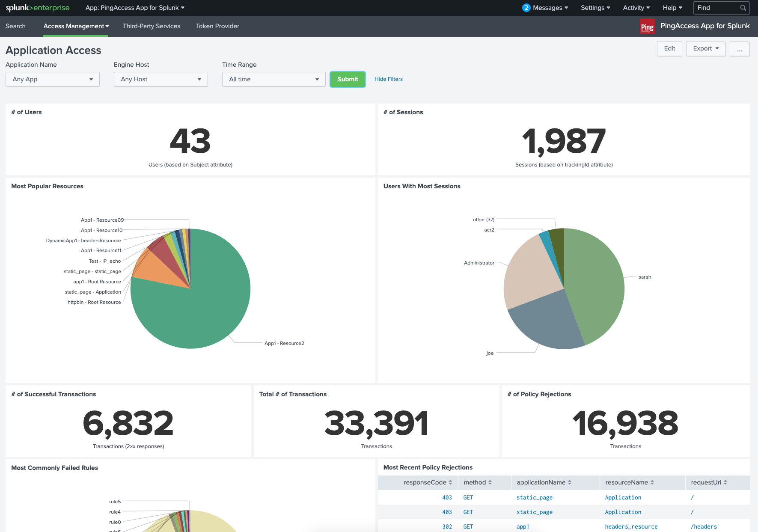Click the more options ellipsis button
The image size is (758, 532).
coord(740,48)
